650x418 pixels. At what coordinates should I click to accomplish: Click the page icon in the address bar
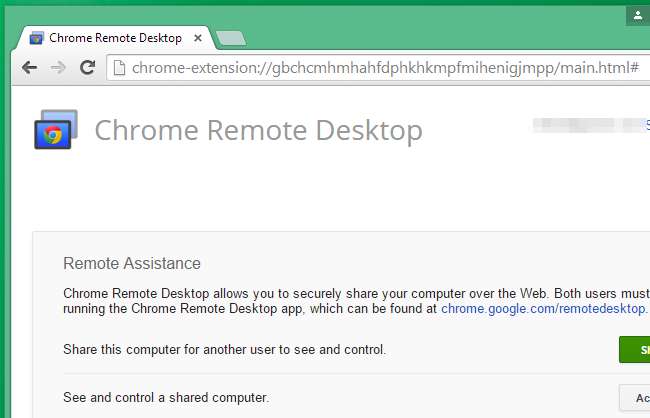pyautogui.click(x=119, y=69)
